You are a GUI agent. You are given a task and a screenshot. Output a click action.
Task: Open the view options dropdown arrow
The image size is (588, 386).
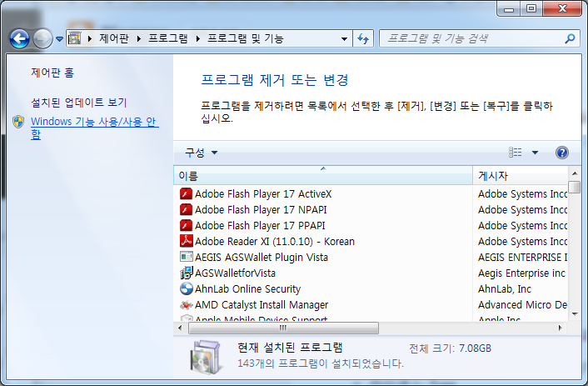click(536, 153)
